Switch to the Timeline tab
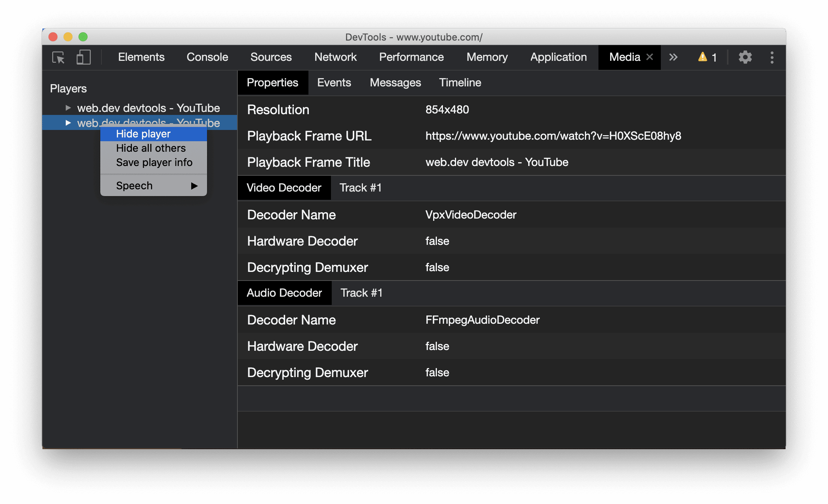This screenshot has height=504, width=828. (x=460, y=82)
